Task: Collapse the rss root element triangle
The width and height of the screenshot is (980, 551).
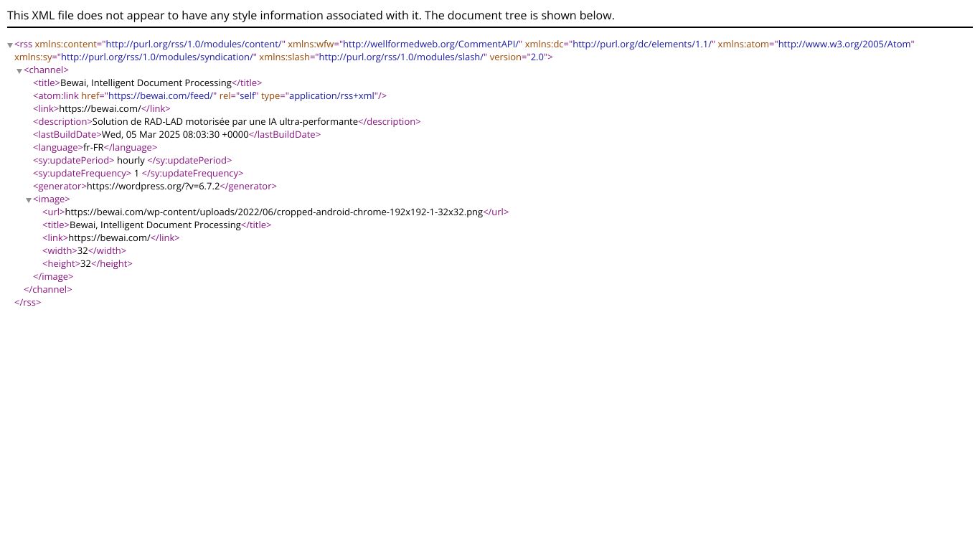Action: click(10, 45)
